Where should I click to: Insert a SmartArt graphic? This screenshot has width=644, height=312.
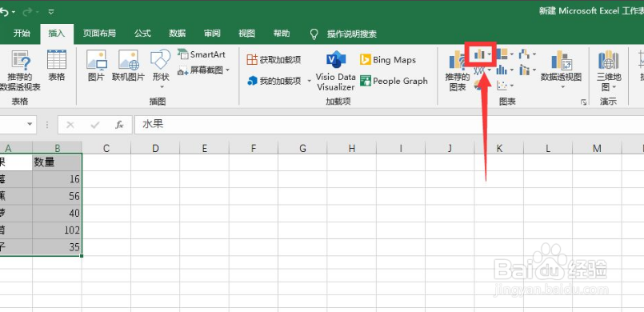[202, 54]
